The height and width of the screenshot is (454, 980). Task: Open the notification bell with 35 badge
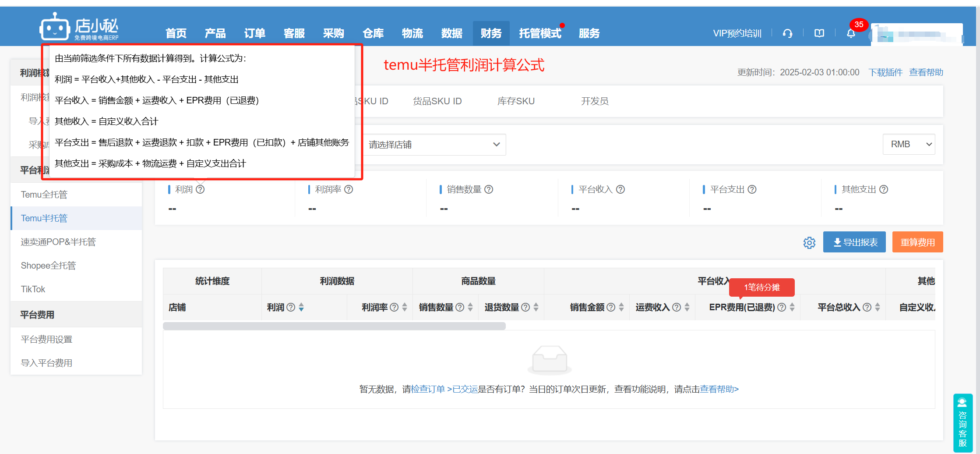click(851, 33)
